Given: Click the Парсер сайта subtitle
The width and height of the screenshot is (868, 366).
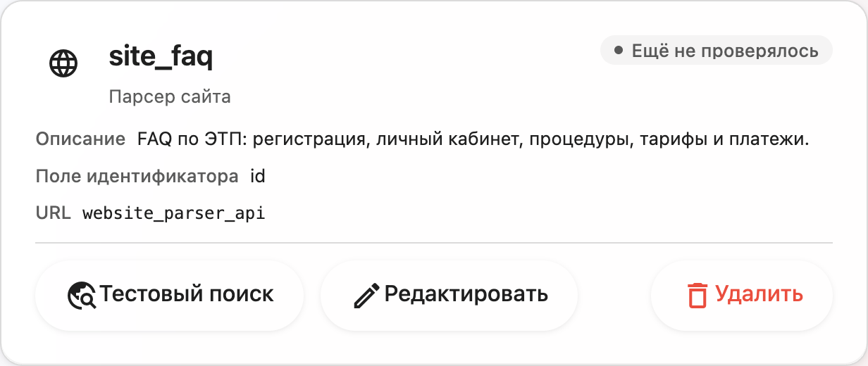Looking at the screenshot, I should point(170,96).
